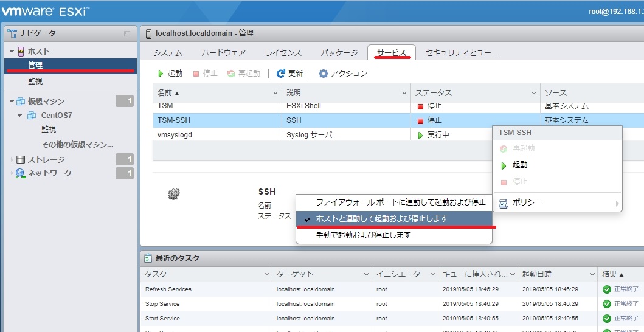Viewport: 644px width, 332px height.
Task: Click the virtual machines (仮想マシン) icon
Action: coord(21,102)
